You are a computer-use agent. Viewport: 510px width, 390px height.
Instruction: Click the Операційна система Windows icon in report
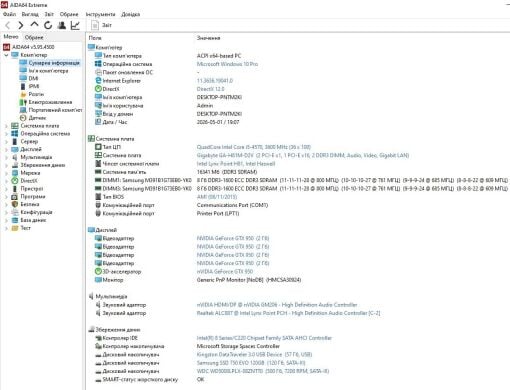(x=98, y=64)
